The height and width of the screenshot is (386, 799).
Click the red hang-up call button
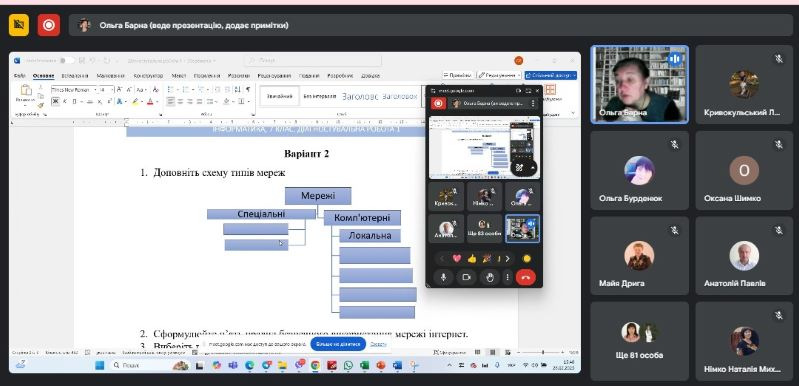(525, 277)
